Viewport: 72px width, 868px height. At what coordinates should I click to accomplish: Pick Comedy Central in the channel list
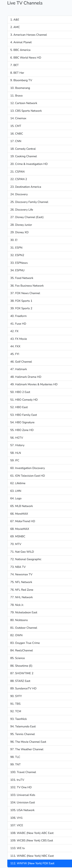pos(39,149)
